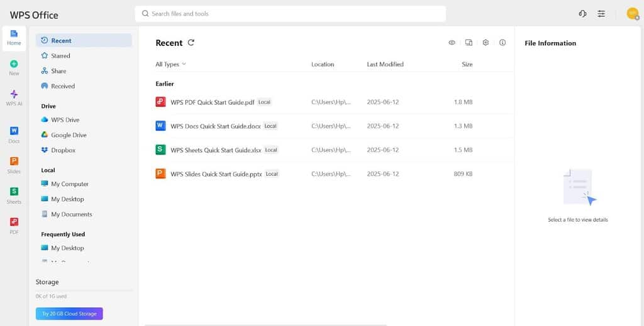Open the Recent list settings gear
644x326 pixels.
click(486, 43)
